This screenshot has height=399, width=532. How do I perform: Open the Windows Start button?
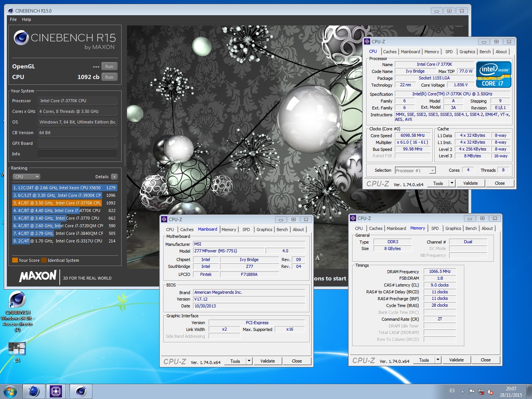pos(10,392)
